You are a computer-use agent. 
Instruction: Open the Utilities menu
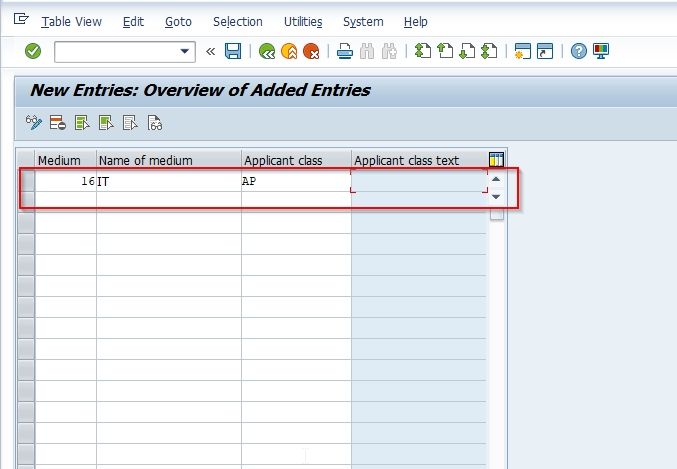tap(303, 22)
